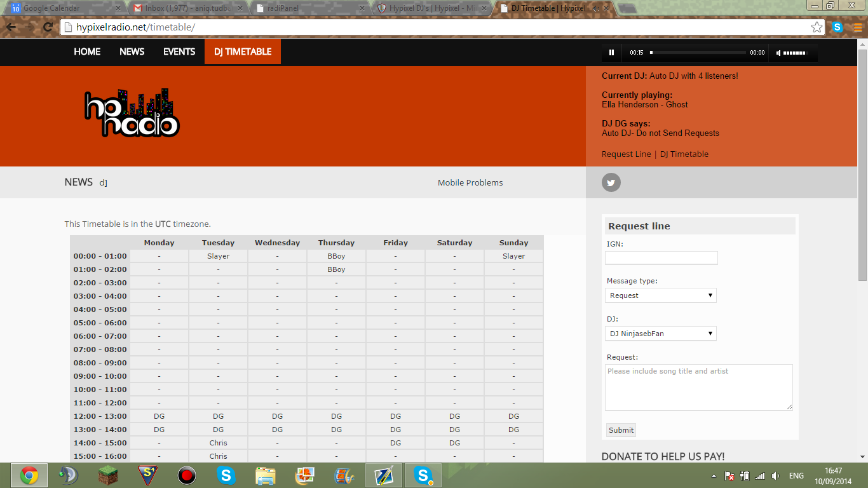Click the Saturday column header

tap(454, 243)
